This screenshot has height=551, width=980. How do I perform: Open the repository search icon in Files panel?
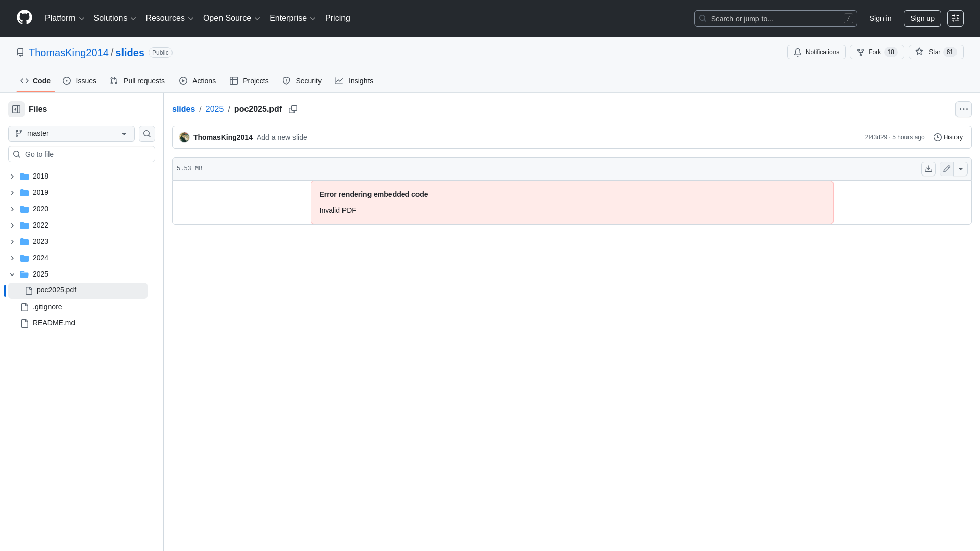146,133
